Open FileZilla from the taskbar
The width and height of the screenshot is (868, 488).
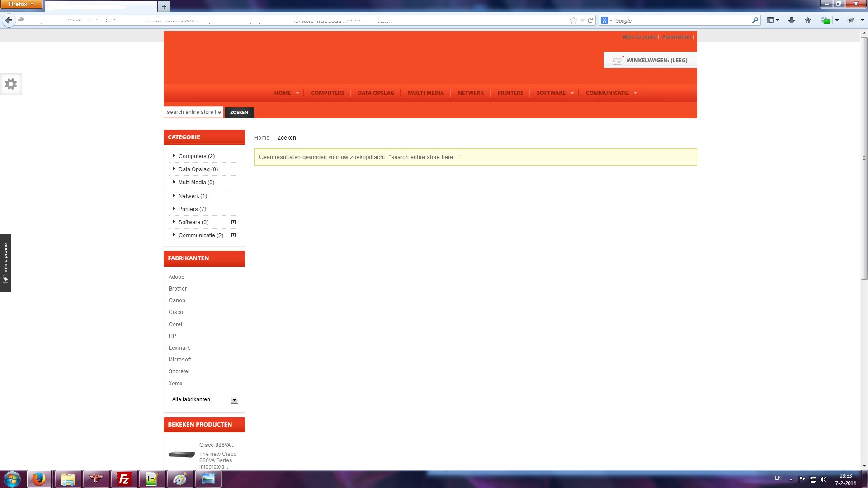[123, 479]
